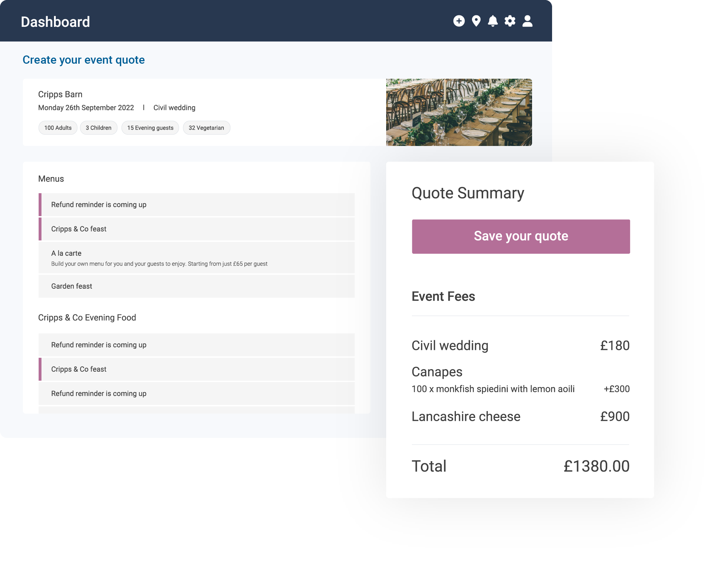The width and height of the screenshot is (728, 571).
Task: Click the Civil wedding label by date
Action: click(x=174, y=108)
